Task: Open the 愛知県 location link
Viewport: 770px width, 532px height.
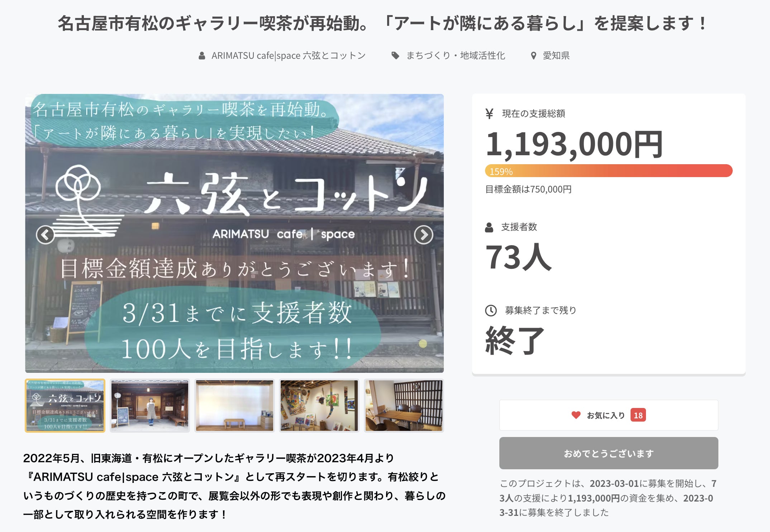Action: (556, 56)
